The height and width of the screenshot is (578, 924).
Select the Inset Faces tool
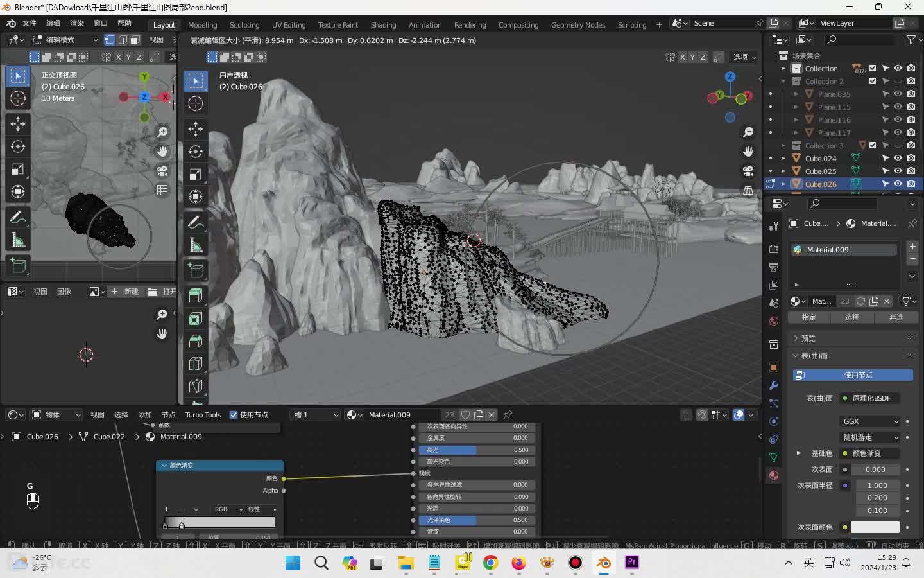click(x=196, y=319)
